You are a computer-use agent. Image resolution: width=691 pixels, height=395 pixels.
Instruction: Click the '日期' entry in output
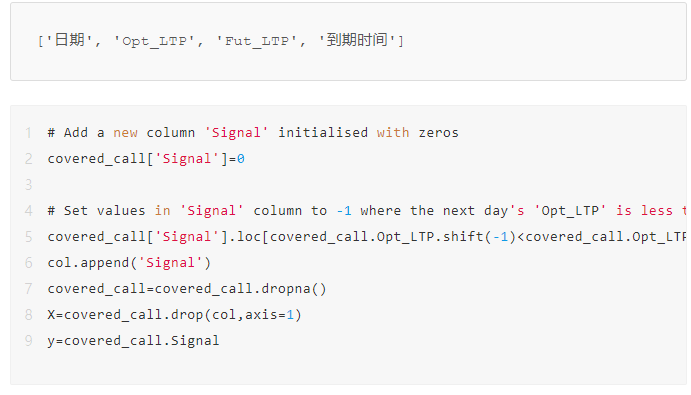click(70, 40)
